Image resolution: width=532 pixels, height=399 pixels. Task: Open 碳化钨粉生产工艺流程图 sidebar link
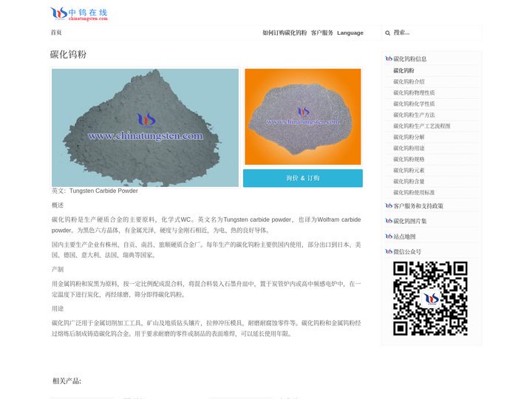(x=422, y=126)
